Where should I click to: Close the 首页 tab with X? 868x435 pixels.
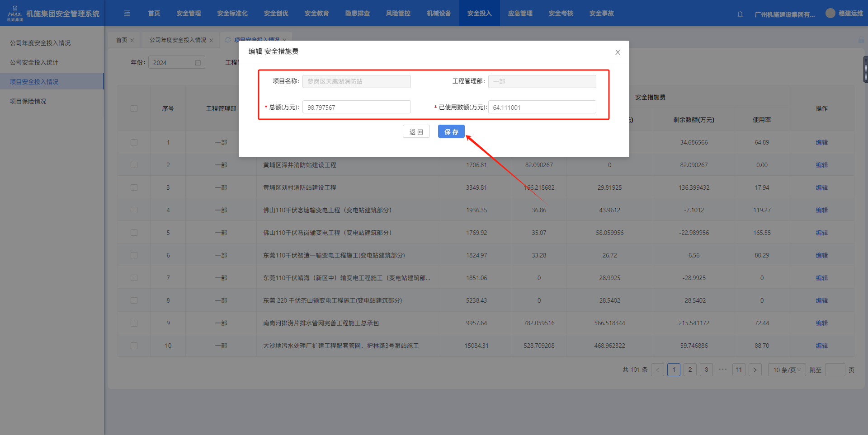click(x=132, y=40)
